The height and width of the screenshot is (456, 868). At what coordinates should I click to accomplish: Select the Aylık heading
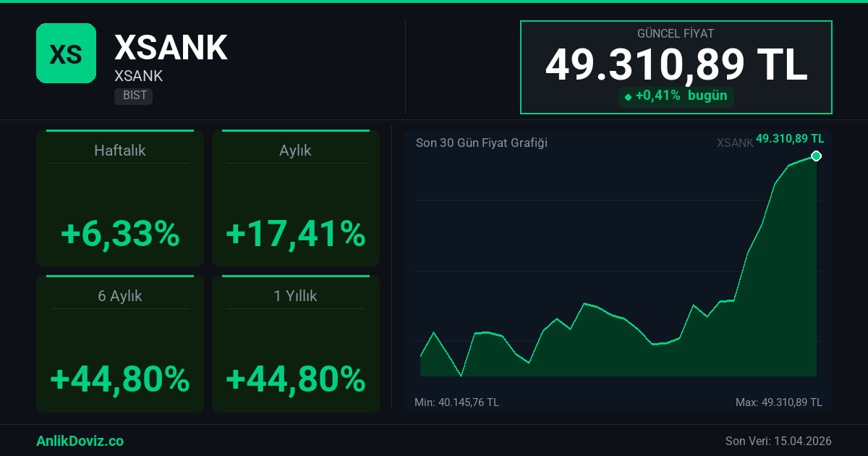pyautogui.click(x=295, y=151)
